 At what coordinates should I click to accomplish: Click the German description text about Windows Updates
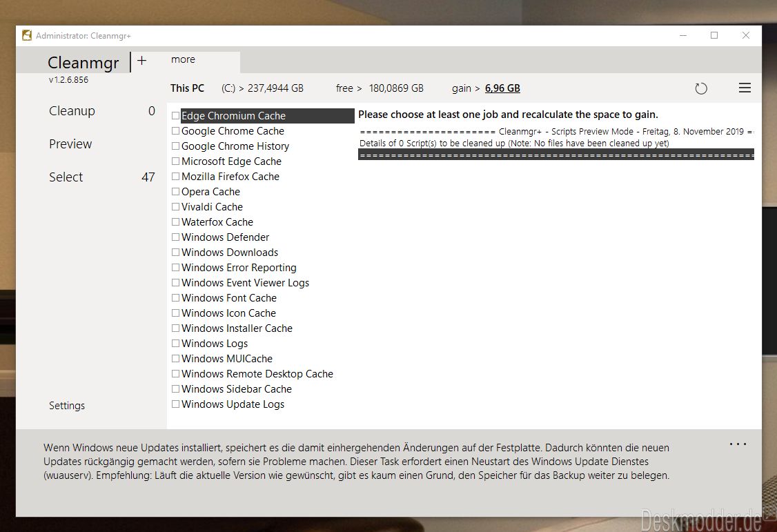coord(356,462)
